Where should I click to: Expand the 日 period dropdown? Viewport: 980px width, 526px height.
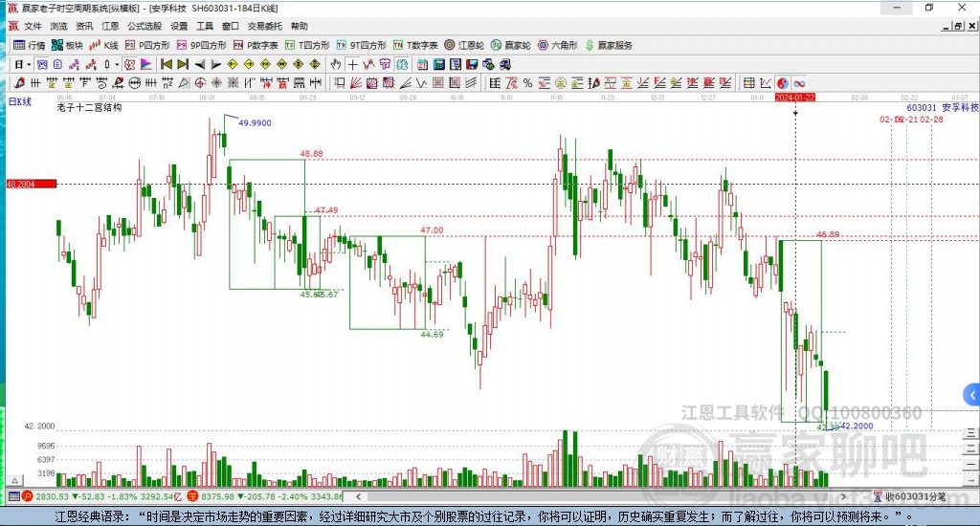click(29, 64)
